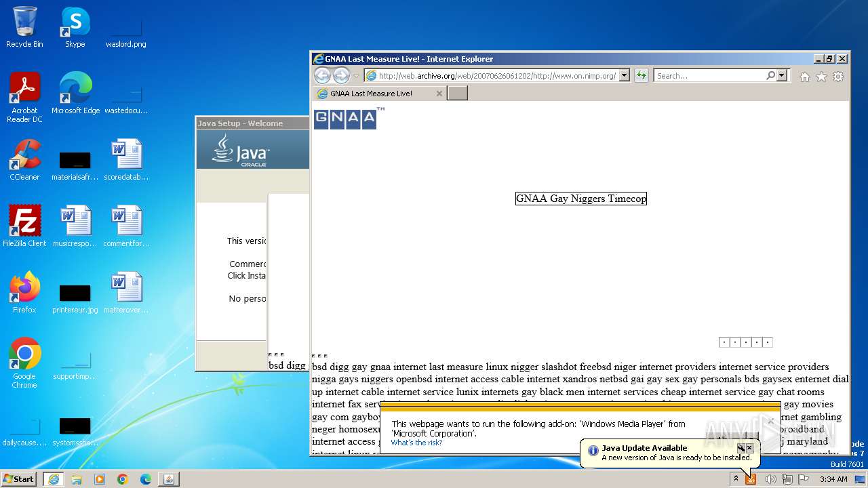Dismiss the add-on notification bar
This screenshot has height=488, width=868.
click(x=770, y=422)
